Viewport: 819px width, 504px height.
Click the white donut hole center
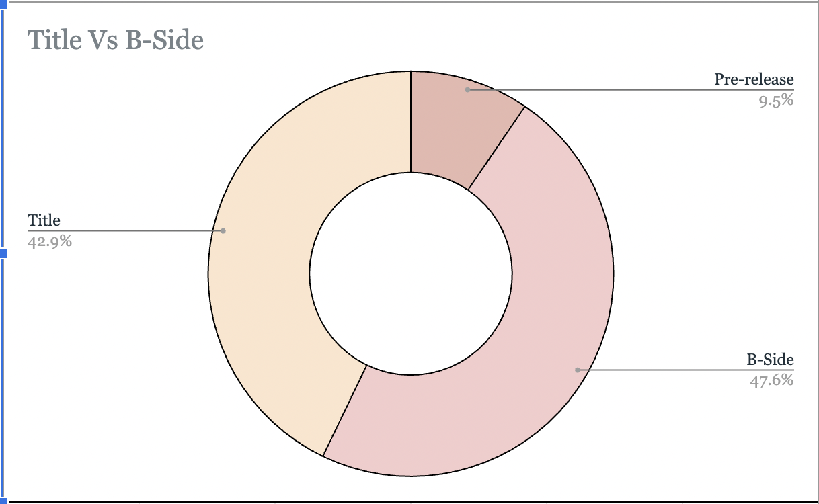tap(411, 274)
